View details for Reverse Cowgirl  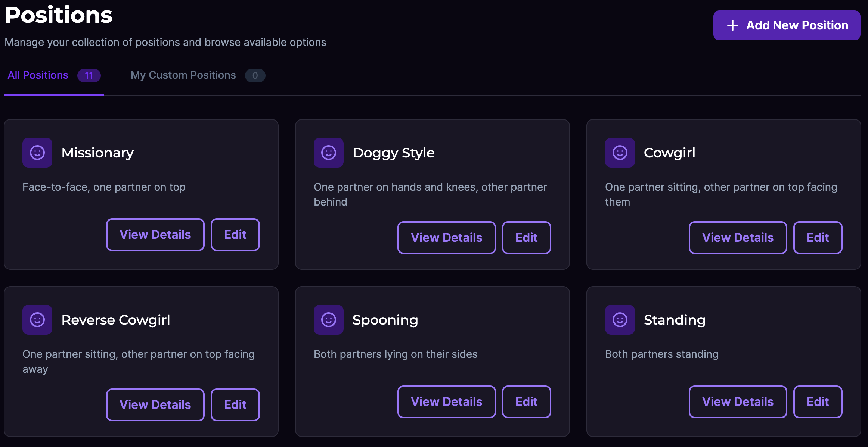click(155, 405)
